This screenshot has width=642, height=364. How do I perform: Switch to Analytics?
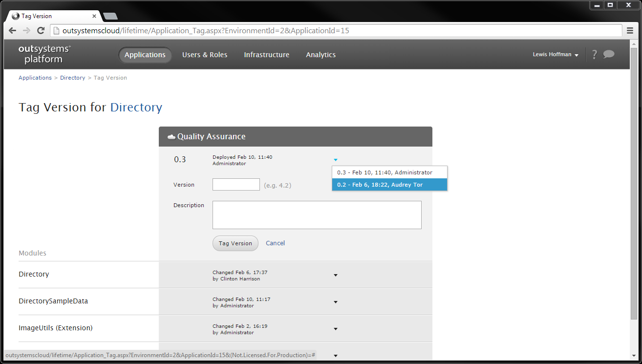click(321, 55)
